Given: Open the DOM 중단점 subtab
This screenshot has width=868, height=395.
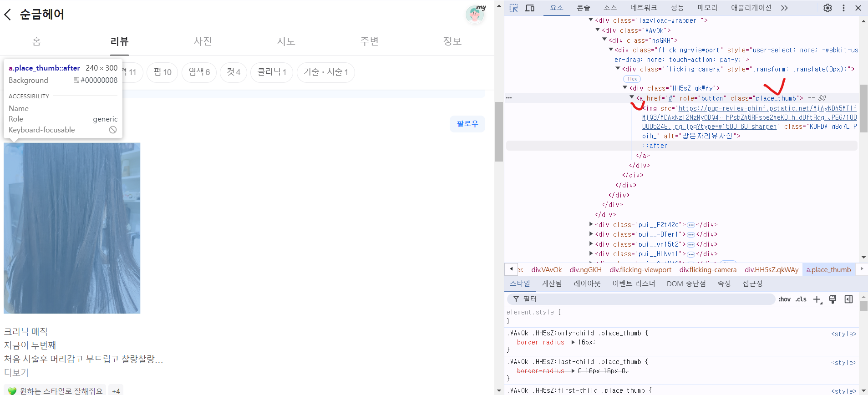Looking at the screenshot, I should point(686,284).
